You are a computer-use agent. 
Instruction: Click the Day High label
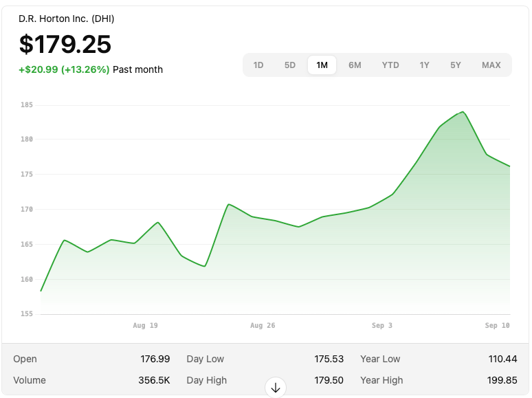[x=207, y=380]
